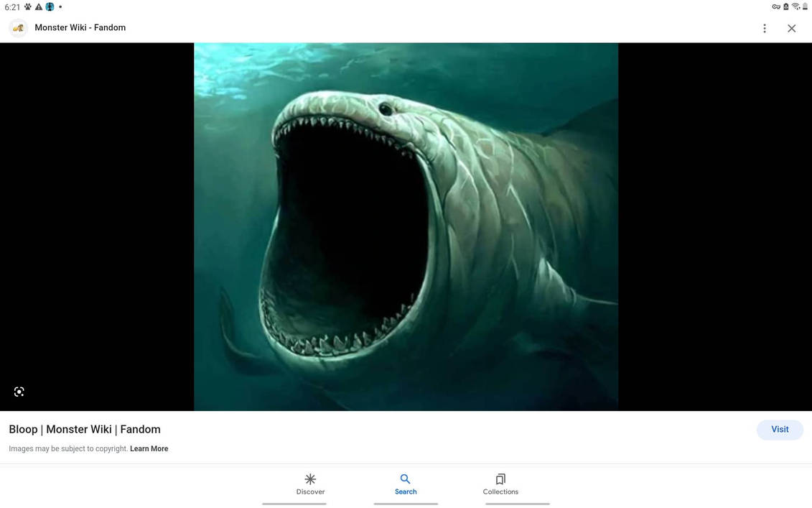
Task: Tap the Google Lens search icon
Action: 19,392
